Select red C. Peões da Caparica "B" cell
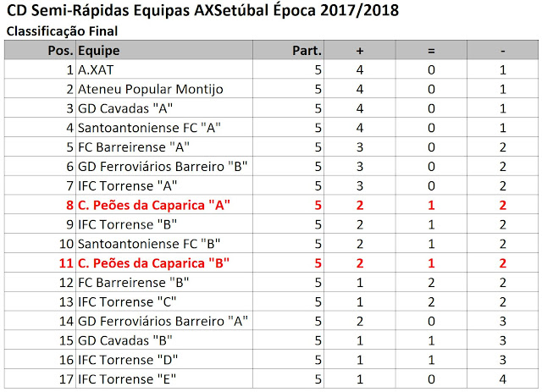This screenshot has height=392, width=542. [164, 263]
